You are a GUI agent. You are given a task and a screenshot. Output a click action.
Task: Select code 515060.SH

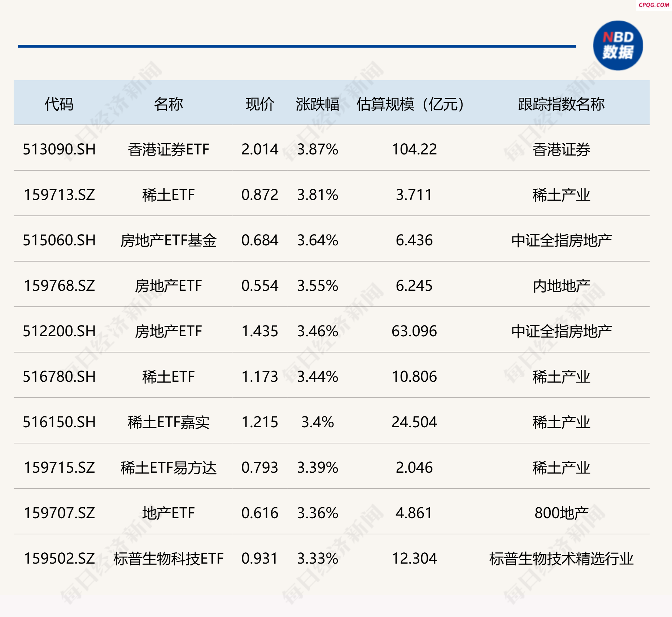point(59,240)
